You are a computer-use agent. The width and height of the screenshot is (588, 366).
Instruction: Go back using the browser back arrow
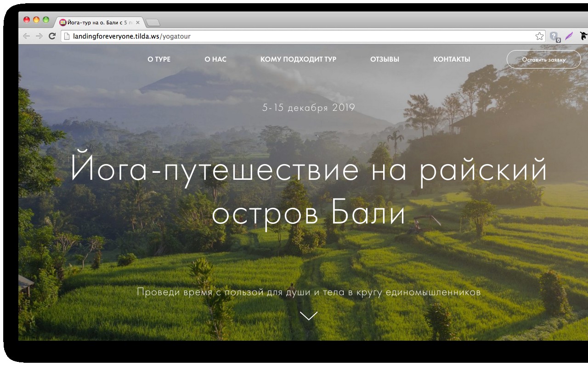26,36
